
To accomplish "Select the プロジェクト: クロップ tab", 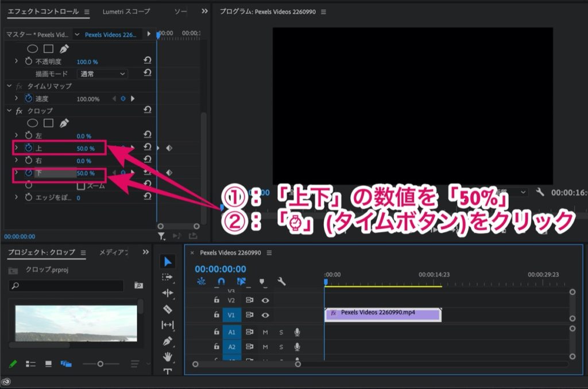I will pos(41,252).
